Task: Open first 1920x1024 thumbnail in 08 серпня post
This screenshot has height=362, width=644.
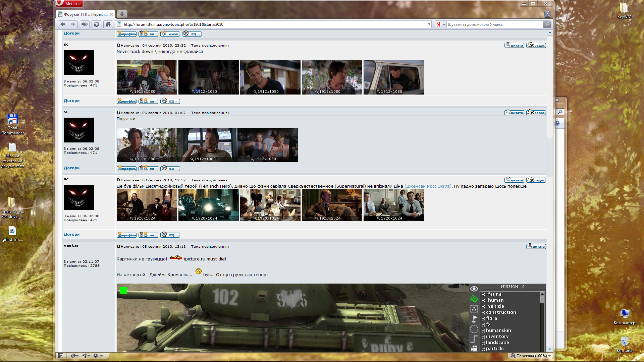Action: tap(147, 205)
